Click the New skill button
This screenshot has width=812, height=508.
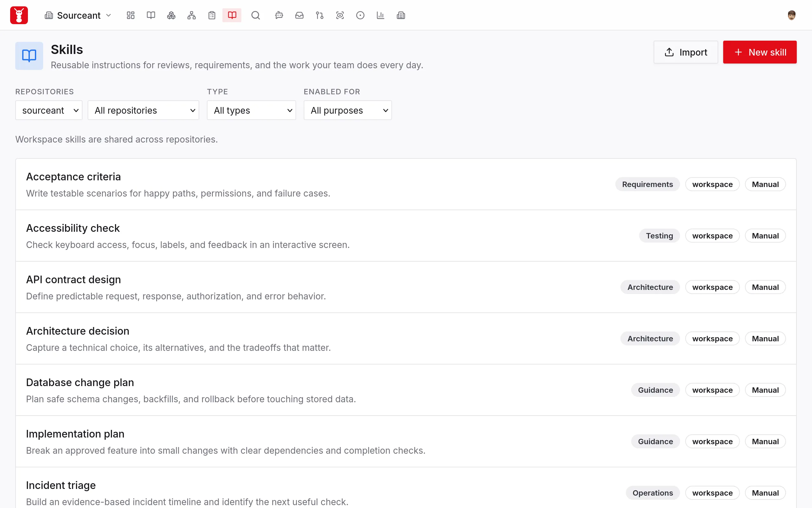pos(760,52)
